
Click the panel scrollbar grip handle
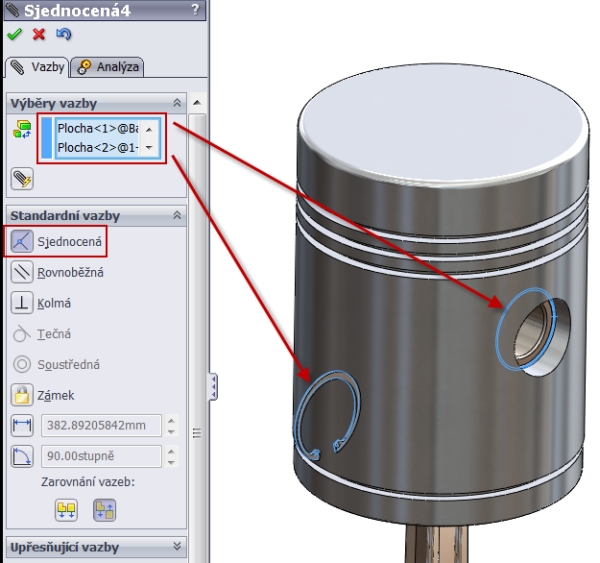197,433
